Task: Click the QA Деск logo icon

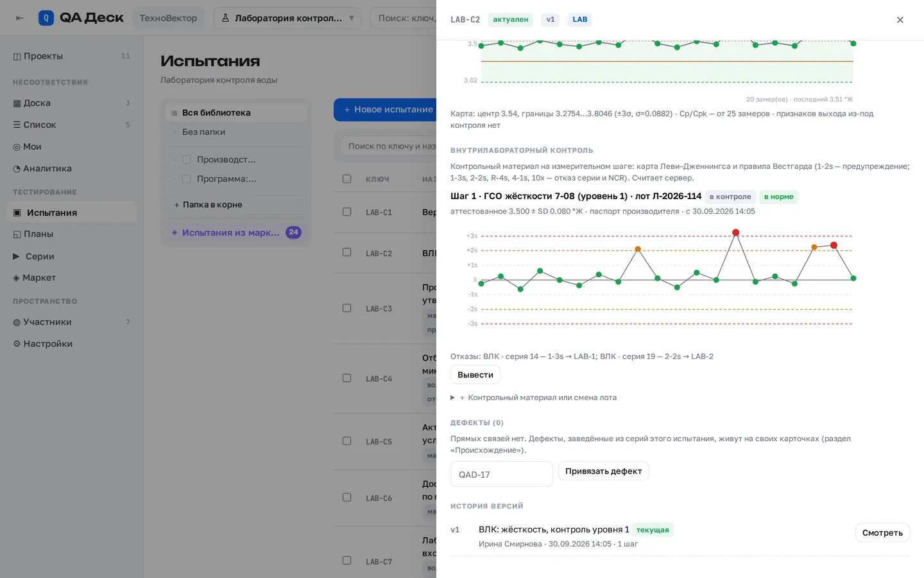Action: click(x=46, y=18)
